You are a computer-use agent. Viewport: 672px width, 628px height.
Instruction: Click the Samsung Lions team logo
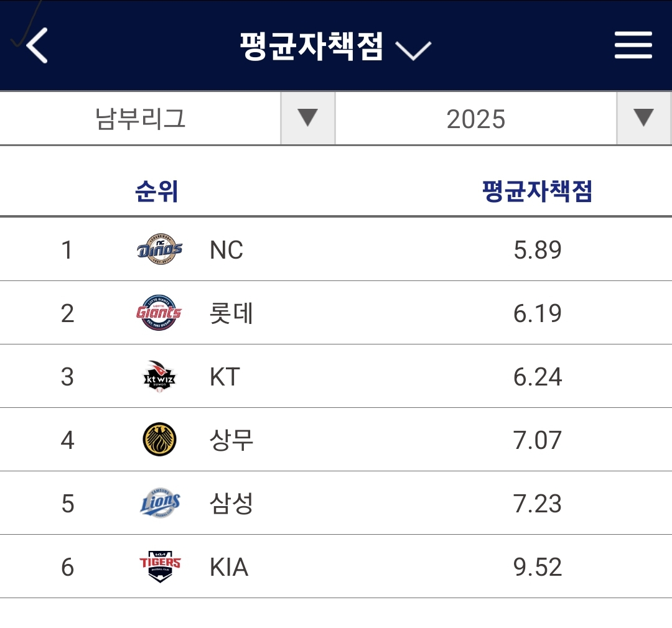click(159, 504)
